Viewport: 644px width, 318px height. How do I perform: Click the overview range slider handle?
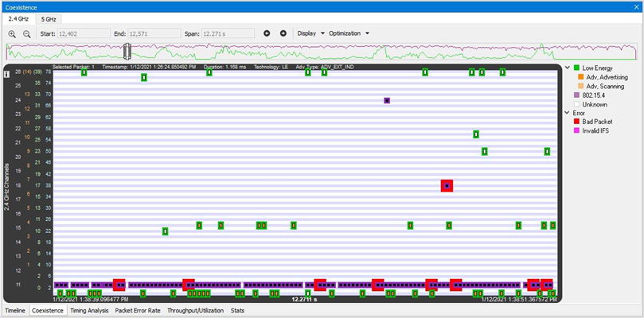[x=127, y=52]
